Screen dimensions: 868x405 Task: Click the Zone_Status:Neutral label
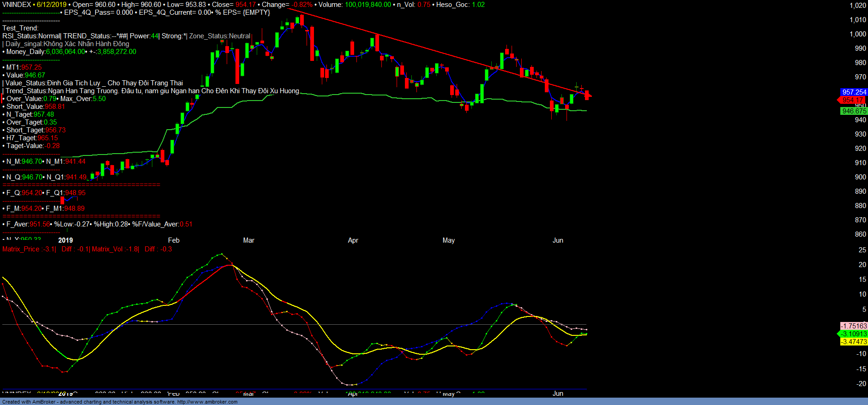point(220,36)
